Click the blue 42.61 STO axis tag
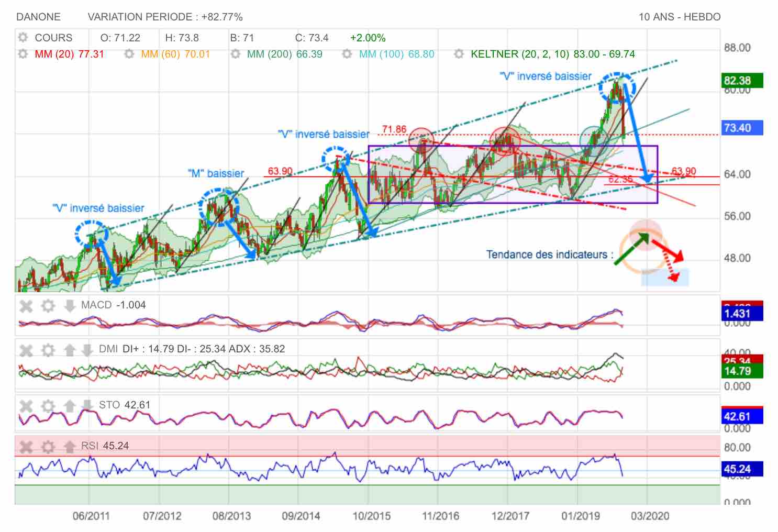The height and width of the screenshot is (532, 778). [742, 416]
